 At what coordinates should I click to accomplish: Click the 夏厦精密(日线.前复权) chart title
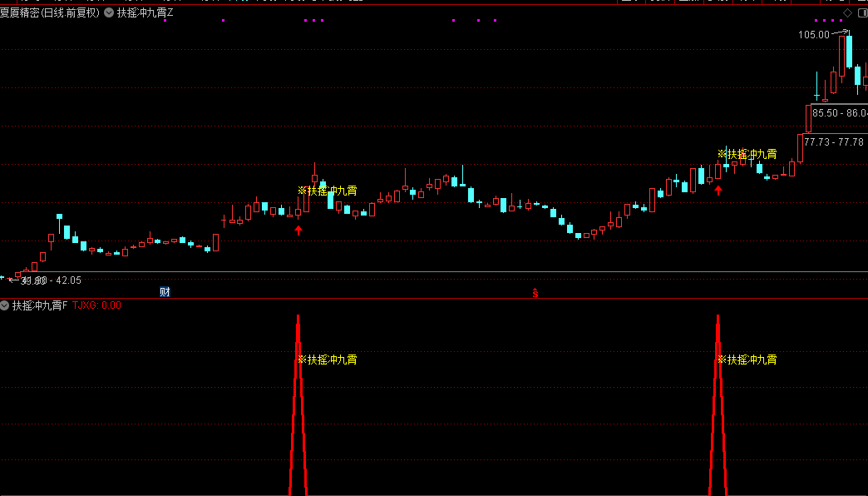tap(50, 12)
